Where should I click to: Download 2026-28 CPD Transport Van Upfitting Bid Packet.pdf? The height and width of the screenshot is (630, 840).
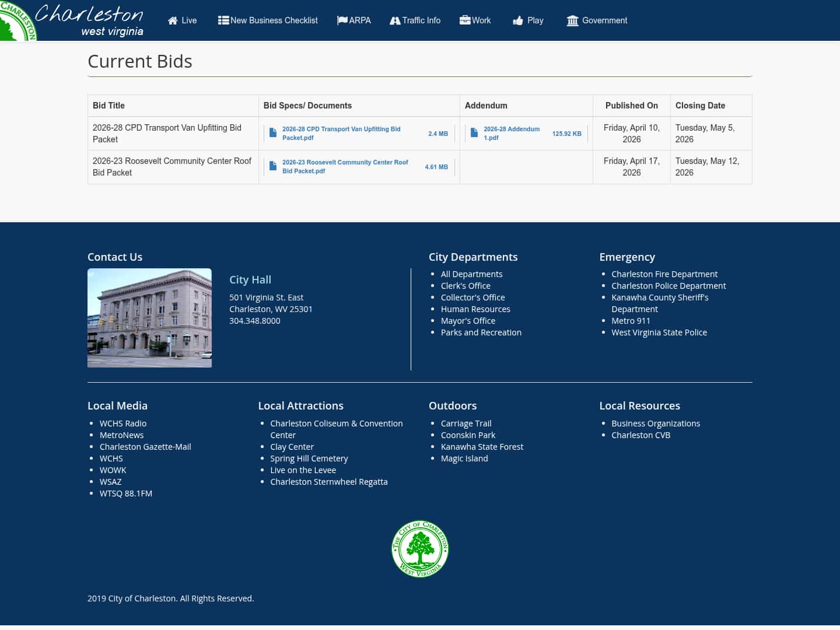(341, 134)
